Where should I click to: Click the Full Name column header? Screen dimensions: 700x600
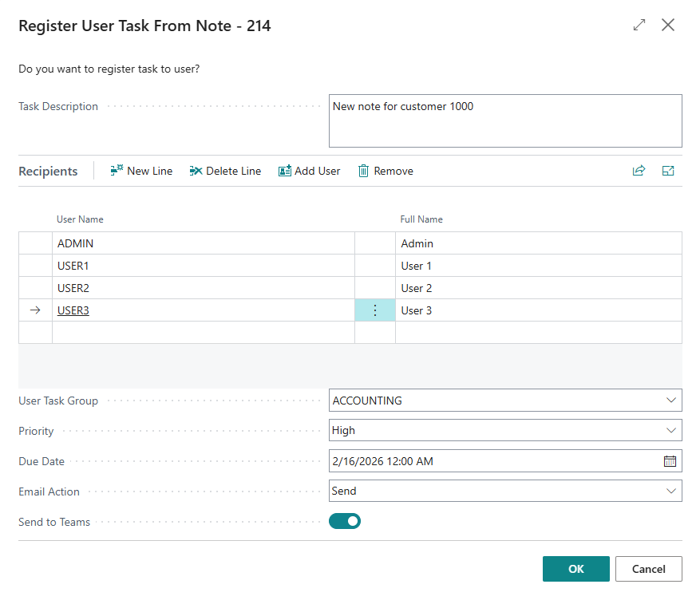pos(421,219)
